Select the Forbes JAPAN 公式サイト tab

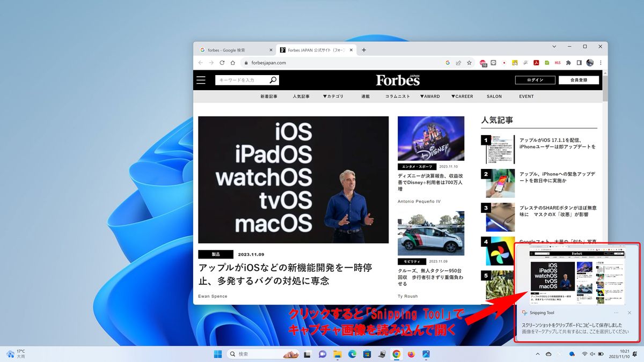click(317, 50)
